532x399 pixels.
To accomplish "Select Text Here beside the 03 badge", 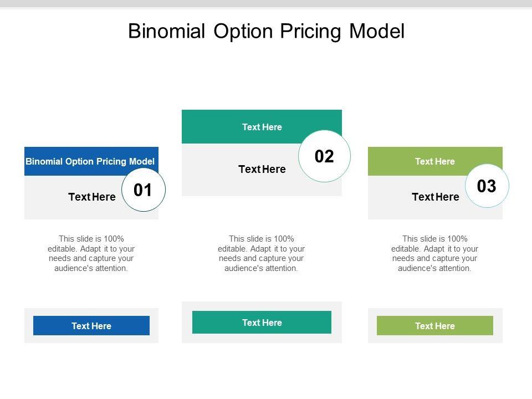I will [x=435, y=197].
